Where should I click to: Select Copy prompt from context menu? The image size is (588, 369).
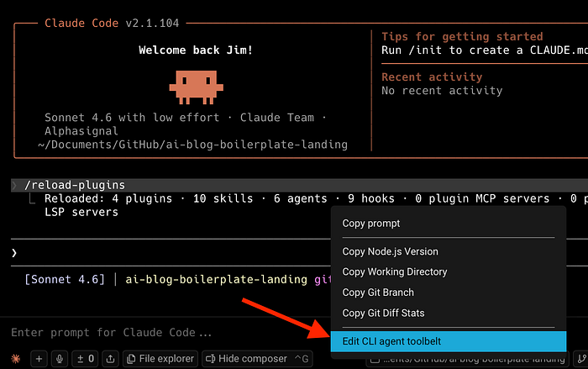pyautogui.click(x=448, y=224)
